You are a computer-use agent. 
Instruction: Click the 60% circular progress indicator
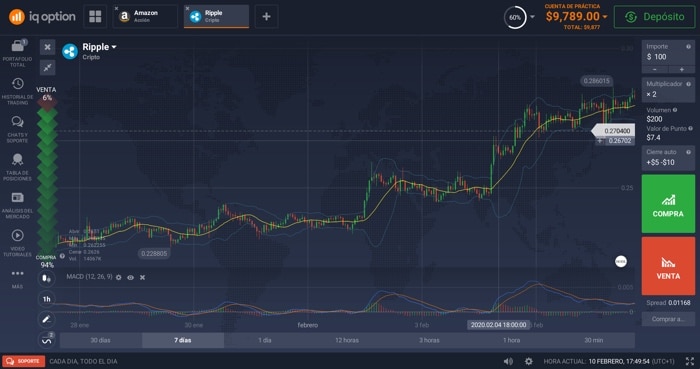515,17
